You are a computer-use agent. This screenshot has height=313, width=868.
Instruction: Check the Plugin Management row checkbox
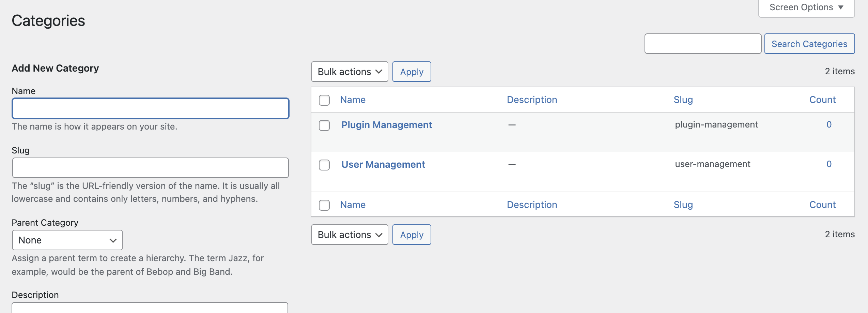[324, 125]
